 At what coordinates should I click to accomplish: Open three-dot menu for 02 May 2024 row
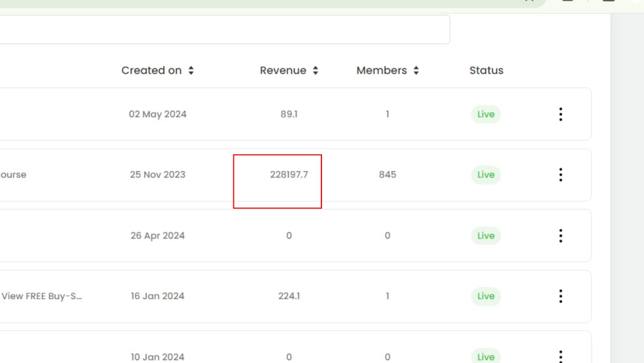point(560,114)
